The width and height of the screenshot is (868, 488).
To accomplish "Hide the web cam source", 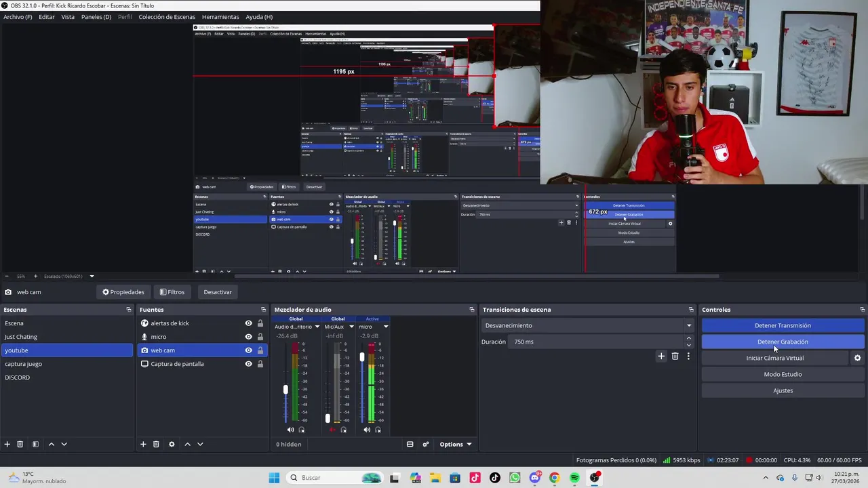I will click(x=248, y=350).
